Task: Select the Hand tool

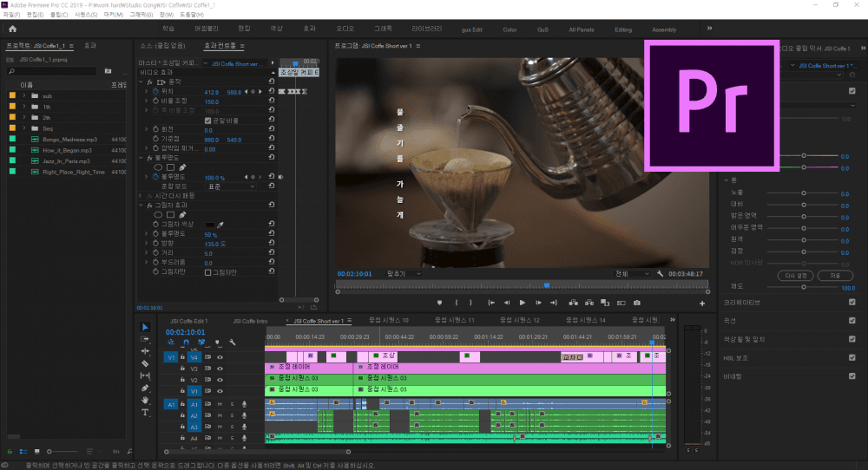Action: point(145,400)
